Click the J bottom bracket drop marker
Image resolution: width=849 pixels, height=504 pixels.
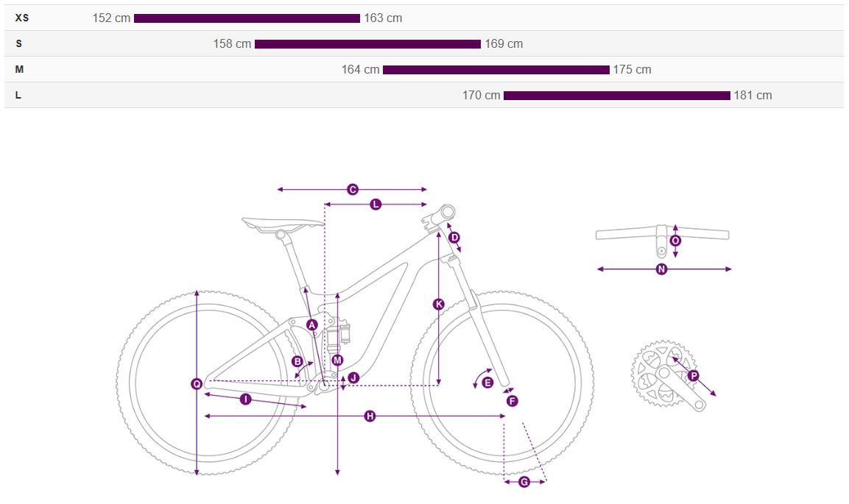tap(353, 377)
